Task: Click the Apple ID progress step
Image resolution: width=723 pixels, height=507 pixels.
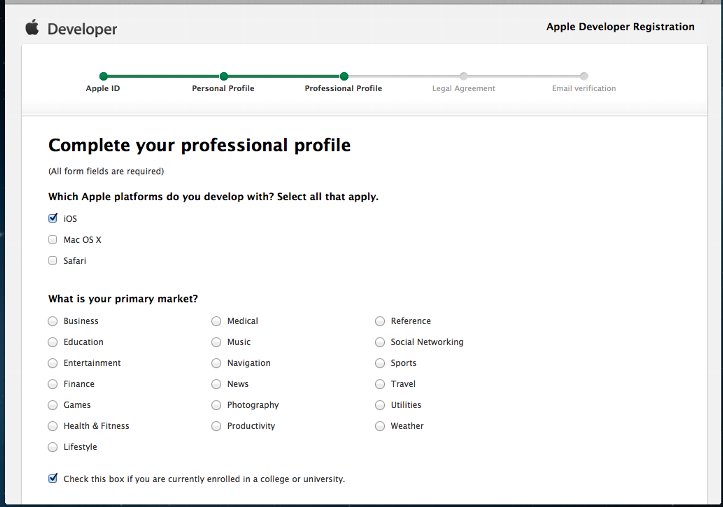Action: point(103,76)
